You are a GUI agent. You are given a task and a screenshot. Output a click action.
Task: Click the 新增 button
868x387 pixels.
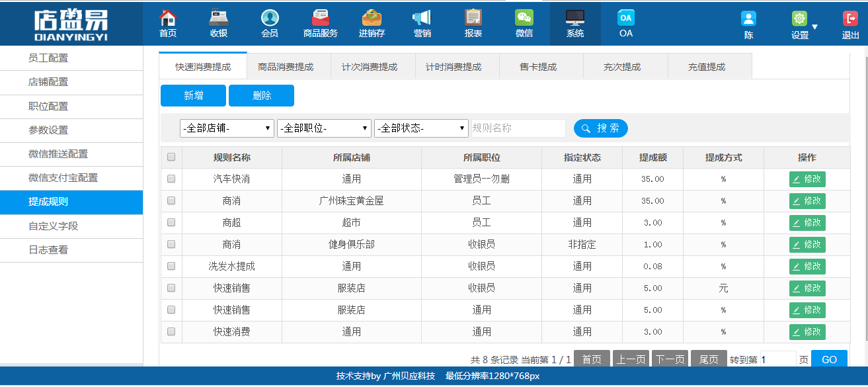click(193, 95)
